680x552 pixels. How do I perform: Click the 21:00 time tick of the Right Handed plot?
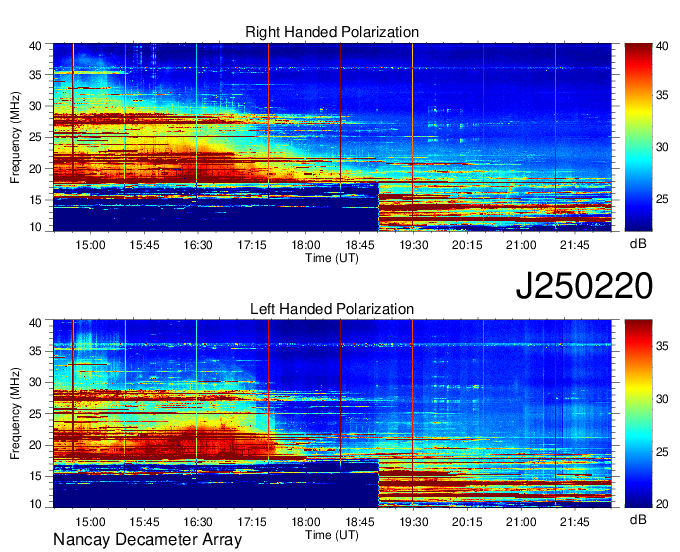pyautogui.click(x=521, y=245)
